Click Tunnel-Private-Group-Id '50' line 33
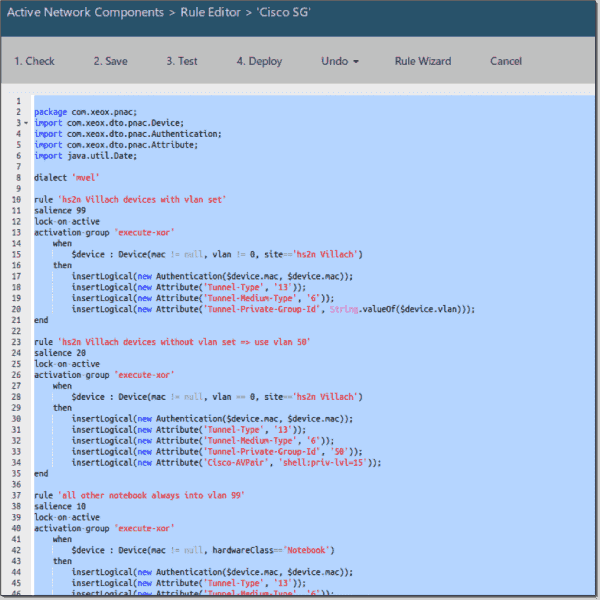This screenshot has height=600, width=600. [x=217, y=452]
